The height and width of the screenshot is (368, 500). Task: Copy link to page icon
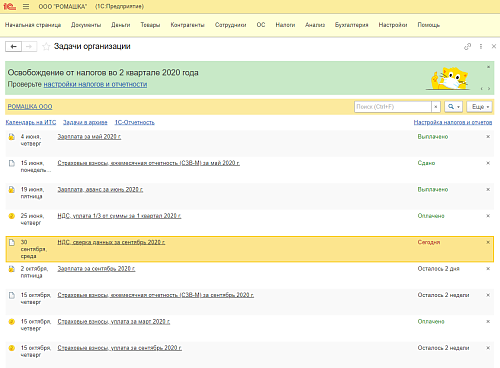468,46
